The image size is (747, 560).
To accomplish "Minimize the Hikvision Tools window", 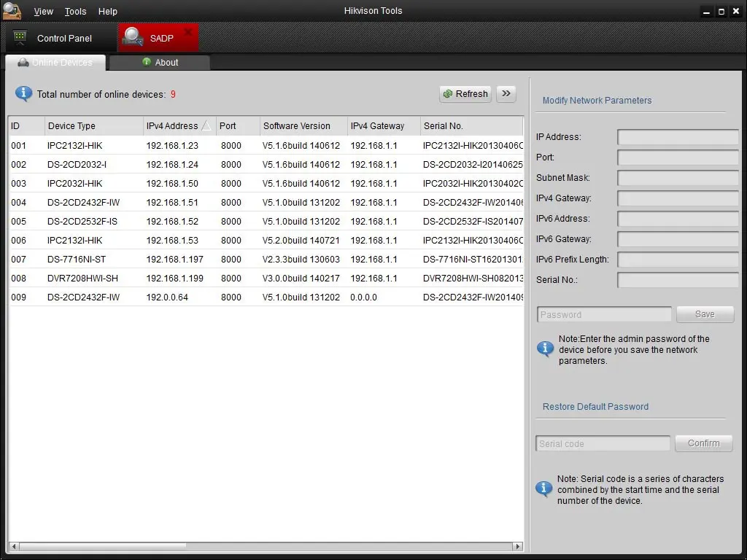I will 706,12.
